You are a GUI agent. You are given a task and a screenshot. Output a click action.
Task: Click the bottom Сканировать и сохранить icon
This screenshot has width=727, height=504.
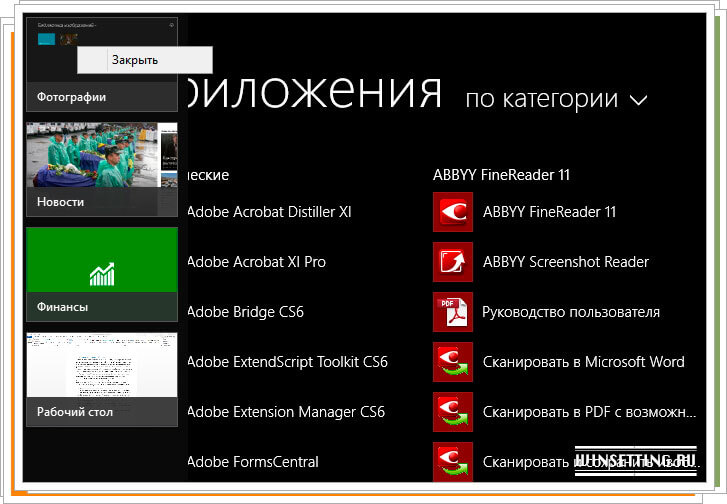tap(453, 462)
